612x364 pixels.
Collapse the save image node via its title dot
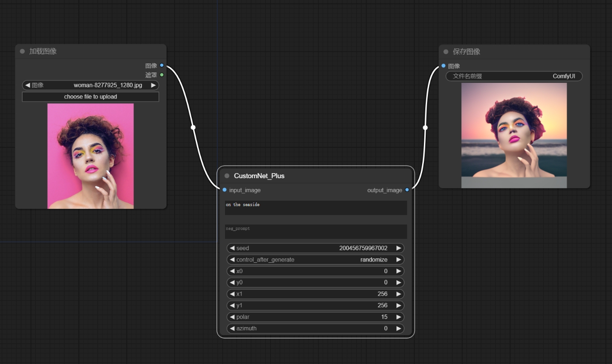click(446, 52)
